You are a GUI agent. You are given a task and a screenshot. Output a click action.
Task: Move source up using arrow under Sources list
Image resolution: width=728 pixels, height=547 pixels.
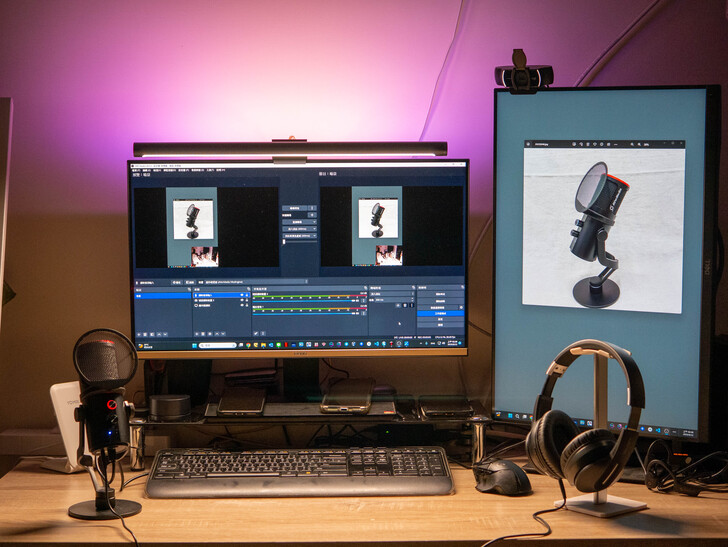(x=217, y=334)
